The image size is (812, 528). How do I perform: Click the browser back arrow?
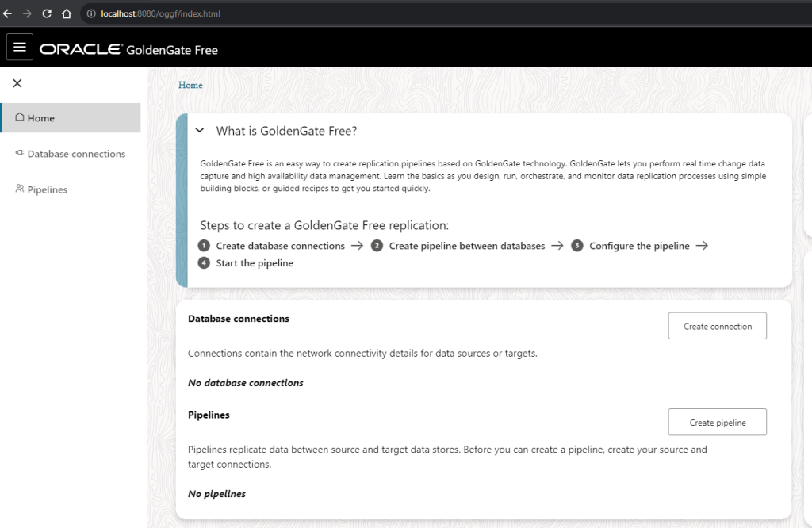click(x=8, y=13)
